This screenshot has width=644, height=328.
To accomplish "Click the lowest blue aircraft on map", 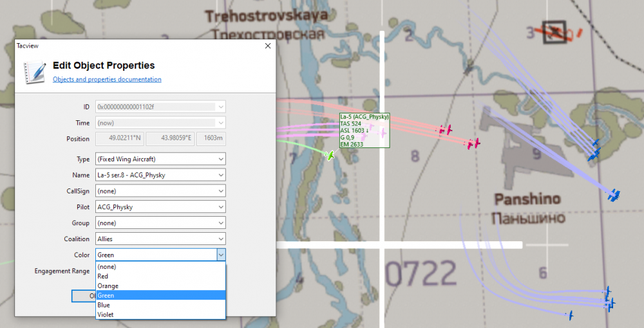I will click(571, 315).
